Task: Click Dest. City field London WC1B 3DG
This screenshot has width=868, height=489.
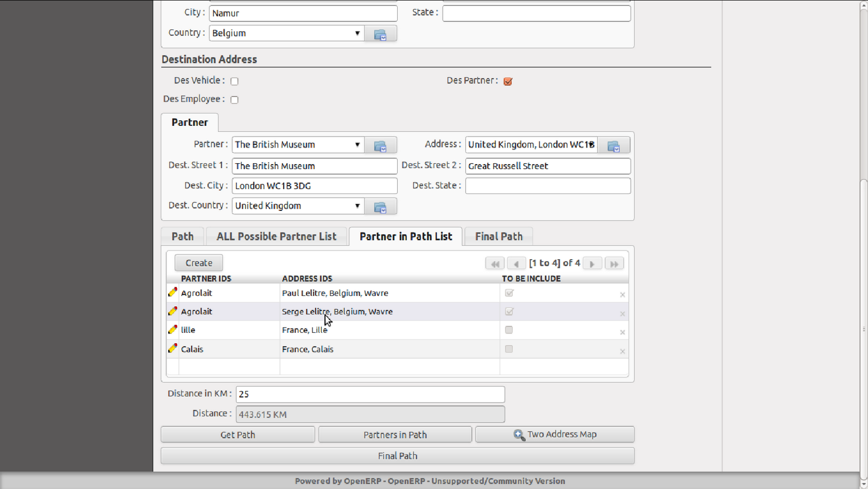Action: click(315, 186)
